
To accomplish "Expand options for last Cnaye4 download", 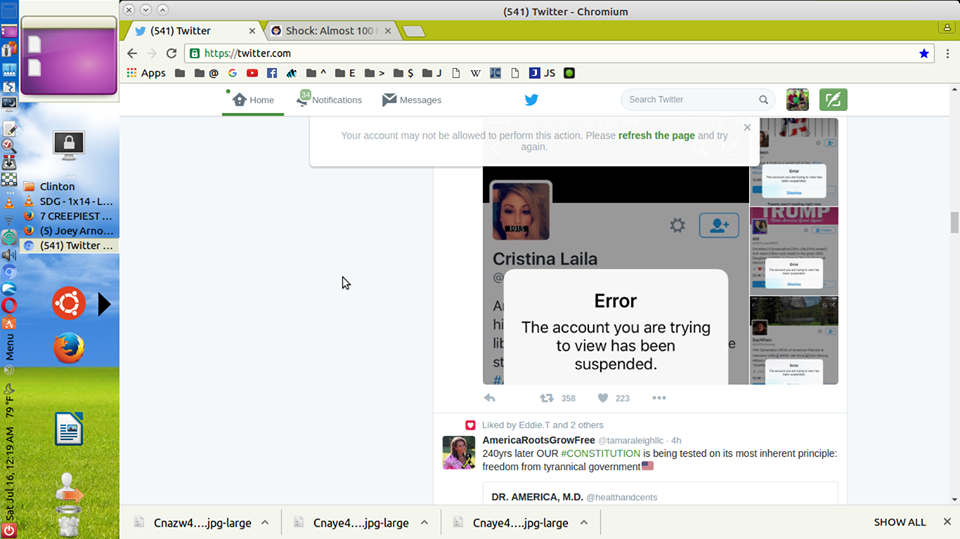I will coord(584,522).
